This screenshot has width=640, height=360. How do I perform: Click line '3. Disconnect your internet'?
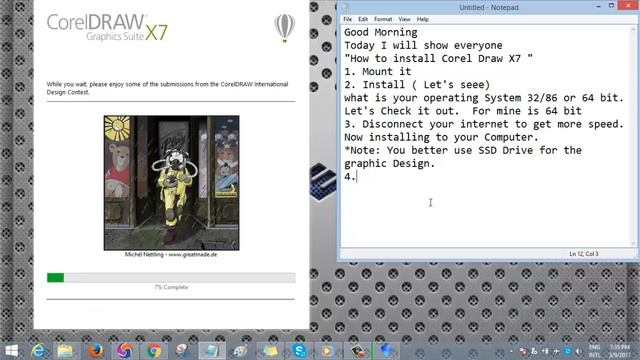pos(484,124)
